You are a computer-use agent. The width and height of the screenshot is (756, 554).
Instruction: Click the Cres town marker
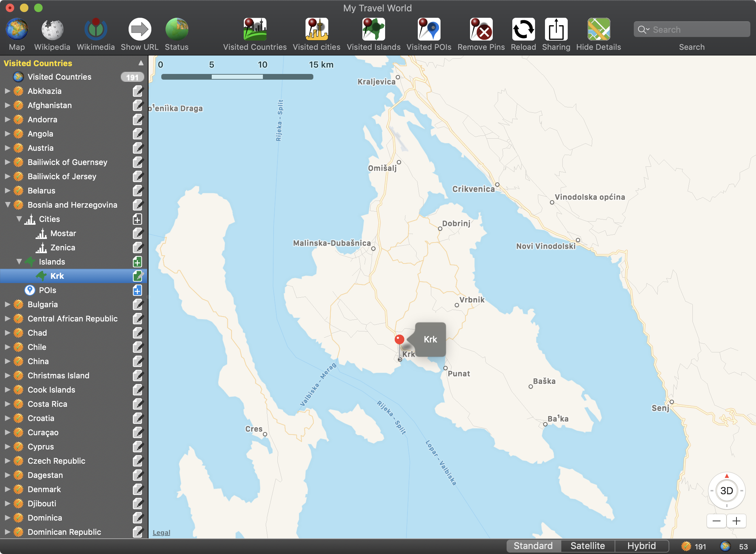(x=265, y=434)
